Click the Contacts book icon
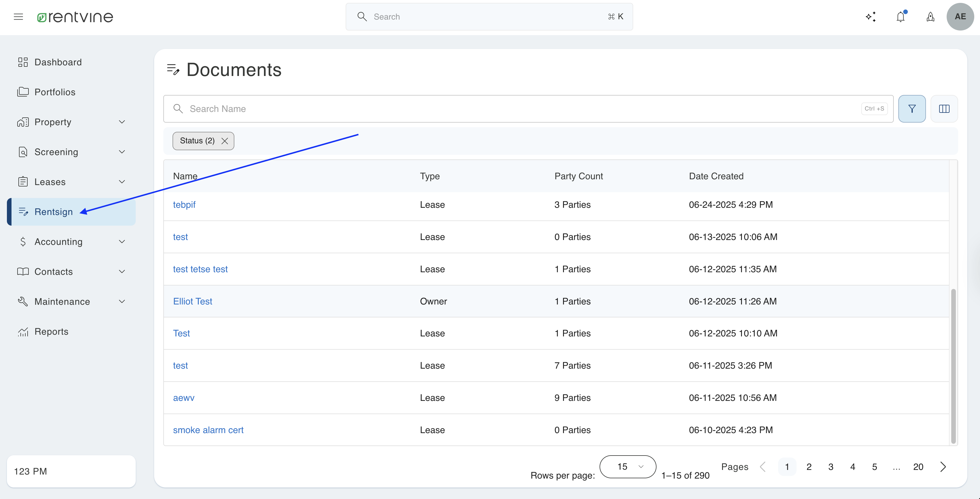980x499 pixels. tap(23, 271)
